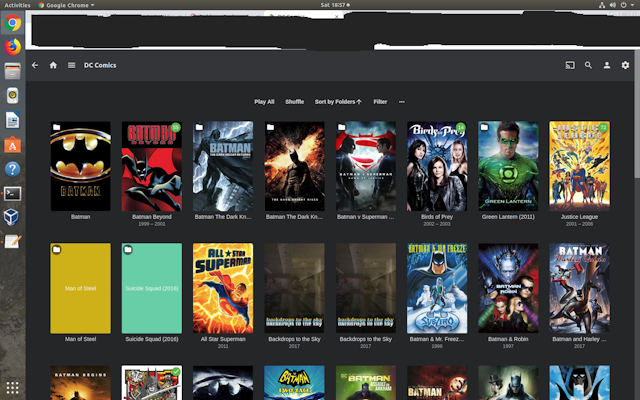Open Files manager in the dock
Screen dimensions: 640x400
point(13,71)
